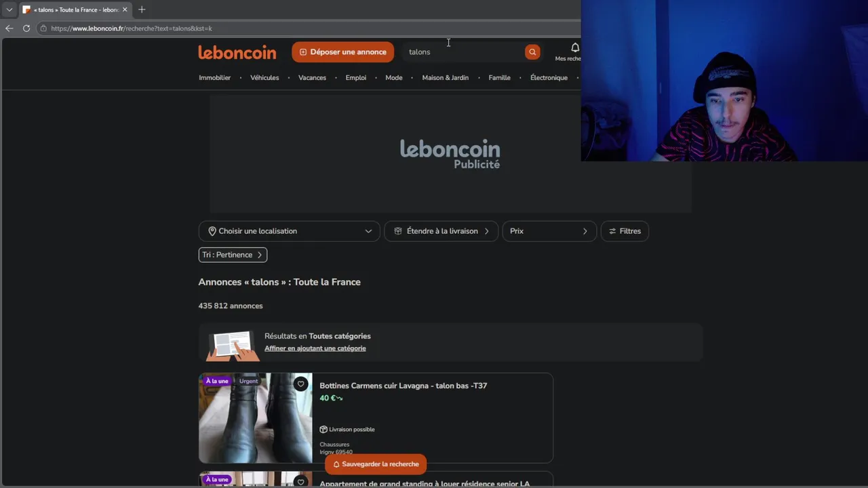Open the Prix filter
The width and height of the screenshot is (868, 488).
click(549, 231)
